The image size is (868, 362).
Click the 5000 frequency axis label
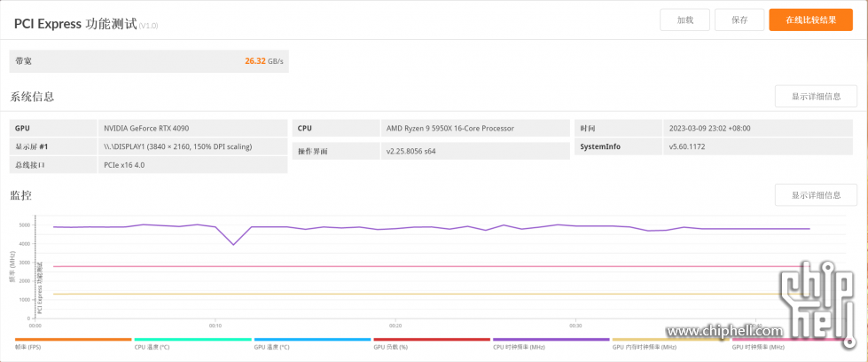tap(24, 225)
